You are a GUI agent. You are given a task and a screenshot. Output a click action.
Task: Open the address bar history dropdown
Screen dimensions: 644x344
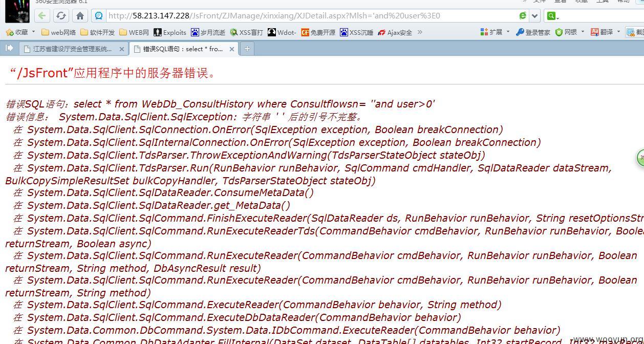(x=534, y=15)
